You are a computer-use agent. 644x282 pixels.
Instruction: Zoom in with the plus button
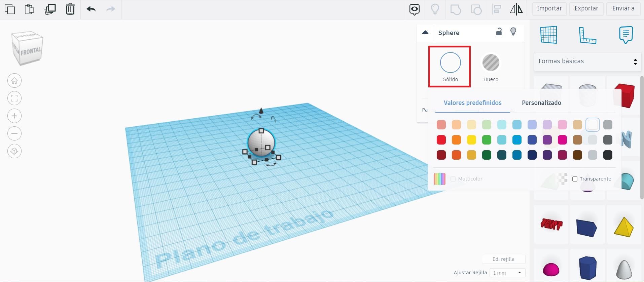point(14,116)
